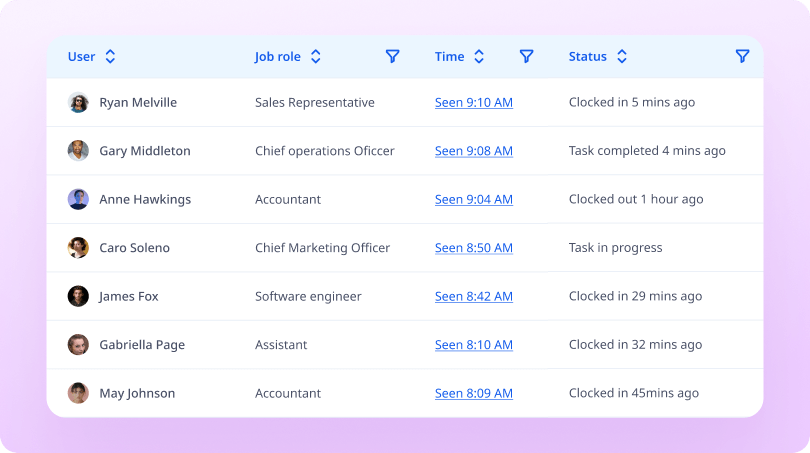Sort the table by User column
This screenshot has width=810, height=453.
tap(110, 57)
